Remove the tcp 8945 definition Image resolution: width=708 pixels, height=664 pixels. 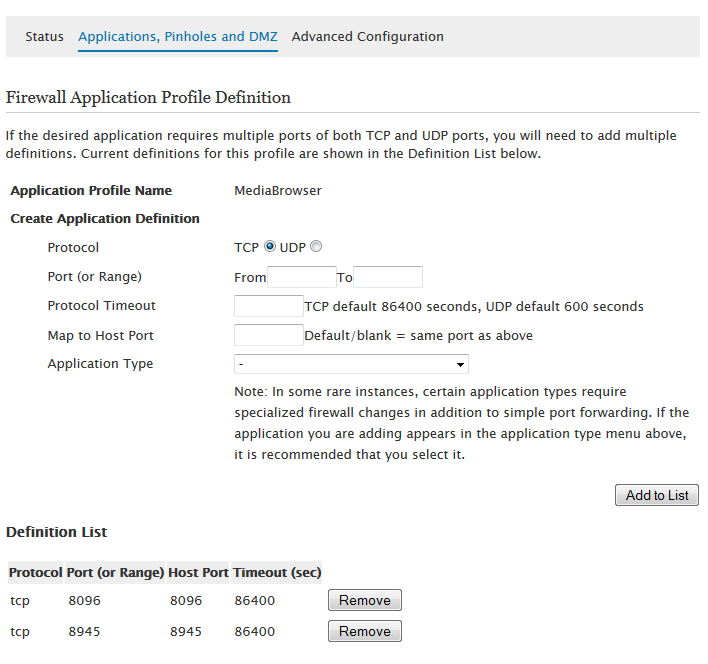[364, 631]
